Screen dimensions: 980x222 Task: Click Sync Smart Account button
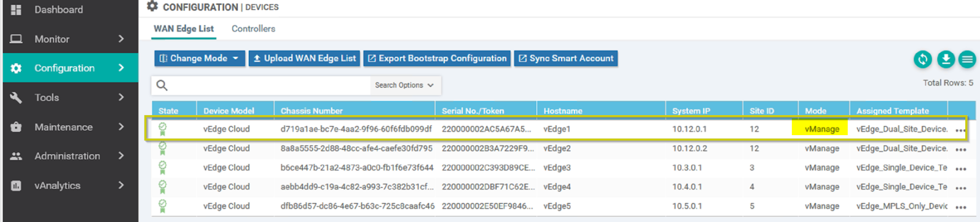[566, 58]
